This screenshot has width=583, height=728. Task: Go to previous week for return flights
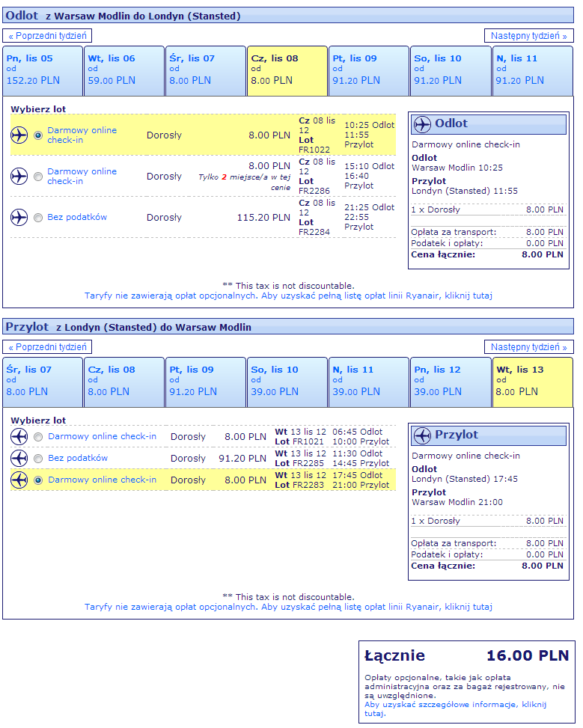47,347
